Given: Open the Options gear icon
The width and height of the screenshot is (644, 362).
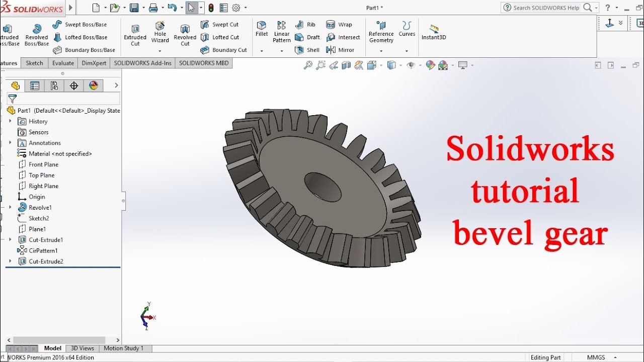Looking at the screenshot, I should coord(236,8).
